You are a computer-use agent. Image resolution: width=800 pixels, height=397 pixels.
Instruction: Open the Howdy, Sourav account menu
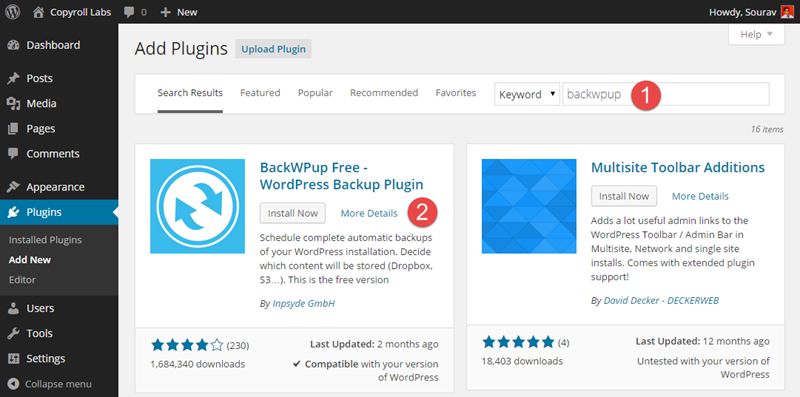(x=743, y=12)
